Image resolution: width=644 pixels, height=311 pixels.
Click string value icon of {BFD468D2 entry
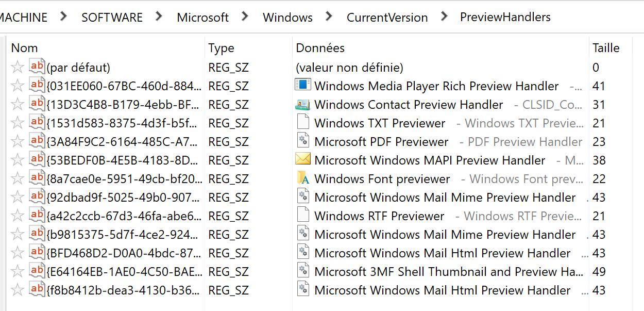click(37, 252)
